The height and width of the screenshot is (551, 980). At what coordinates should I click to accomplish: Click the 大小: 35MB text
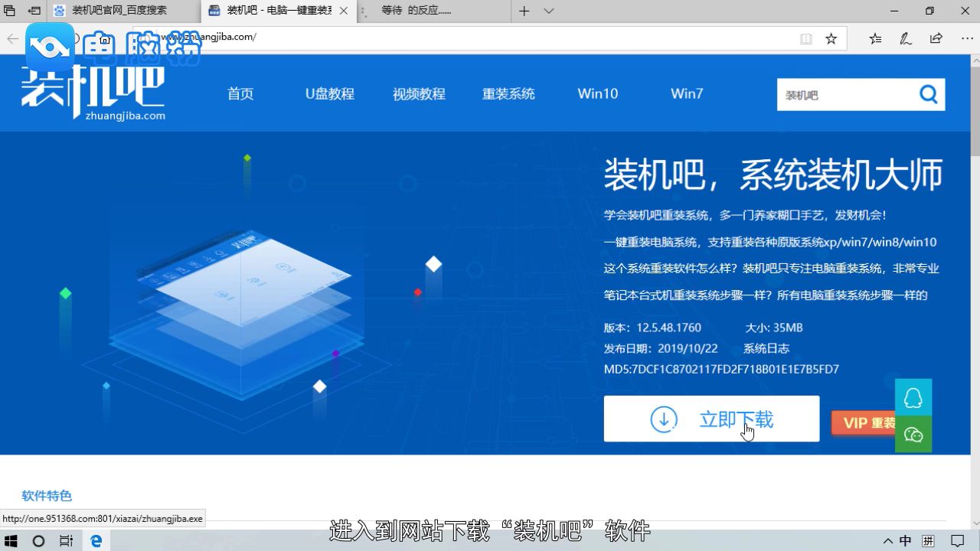click(774, 328)
